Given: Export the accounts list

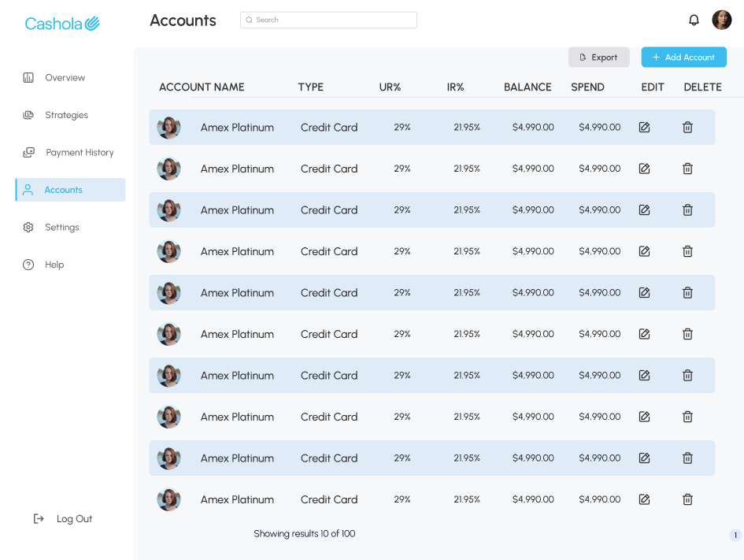Looking at the screenshot, I should click(599, 57).
